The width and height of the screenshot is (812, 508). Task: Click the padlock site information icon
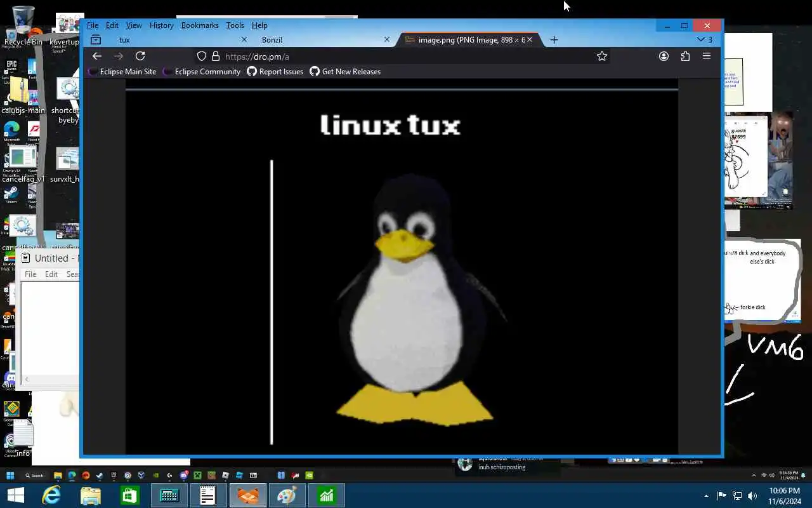click(215, 56)
